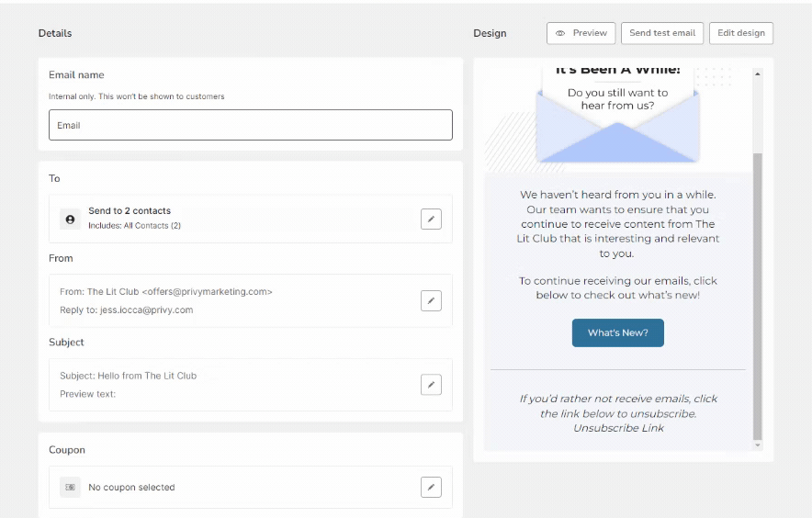
Task: Click 'If you'd rather not receive emails' text
Action: click(x=618, y=406)
